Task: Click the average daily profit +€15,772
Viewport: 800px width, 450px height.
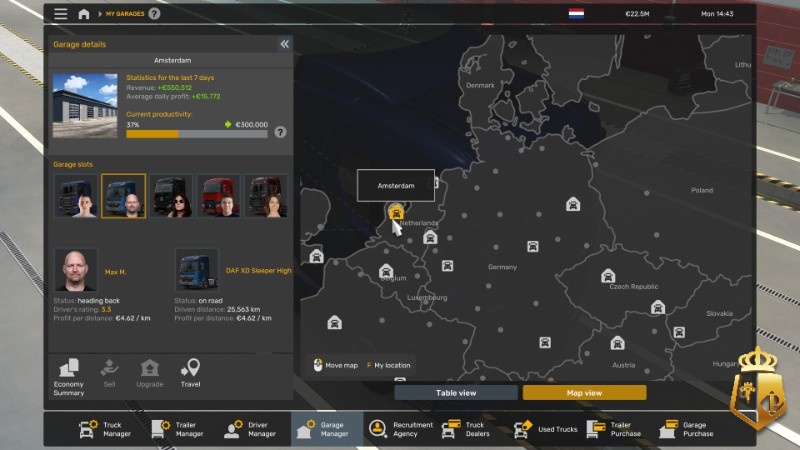Action: pos(206,96)
